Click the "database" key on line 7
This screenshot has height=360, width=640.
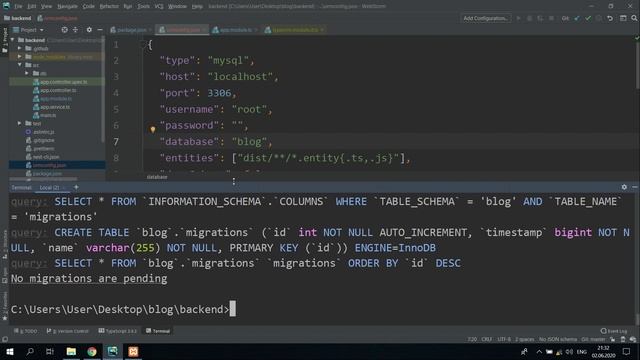pos(189,142)
